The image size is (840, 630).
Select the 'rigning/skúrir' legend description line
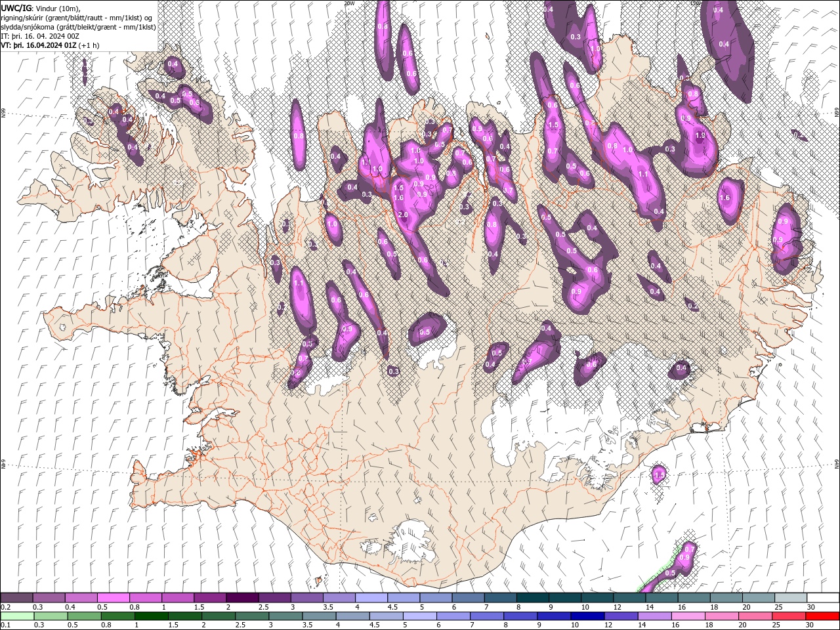pos(77,18)
